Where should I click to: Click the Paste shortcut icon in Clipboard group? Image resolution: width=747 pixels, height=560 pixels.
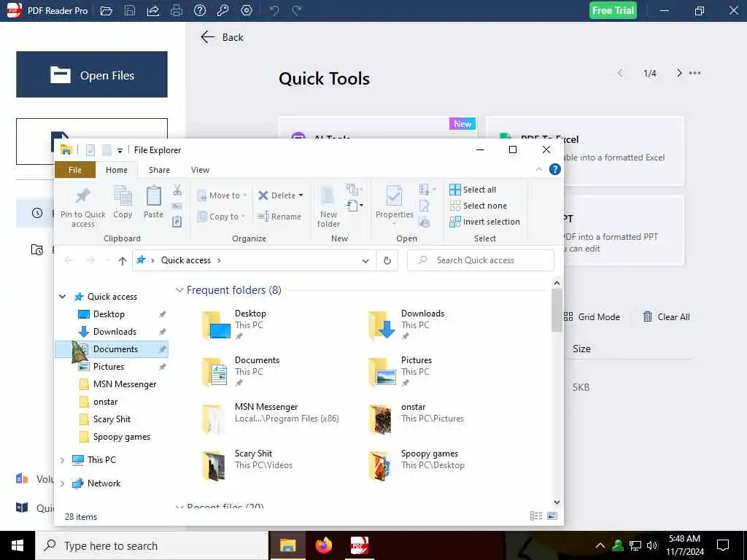(177, 222)
